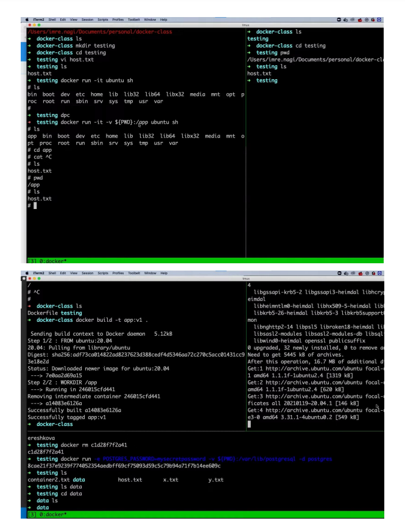Click the 'testing dpc' command line

point(49,115)
